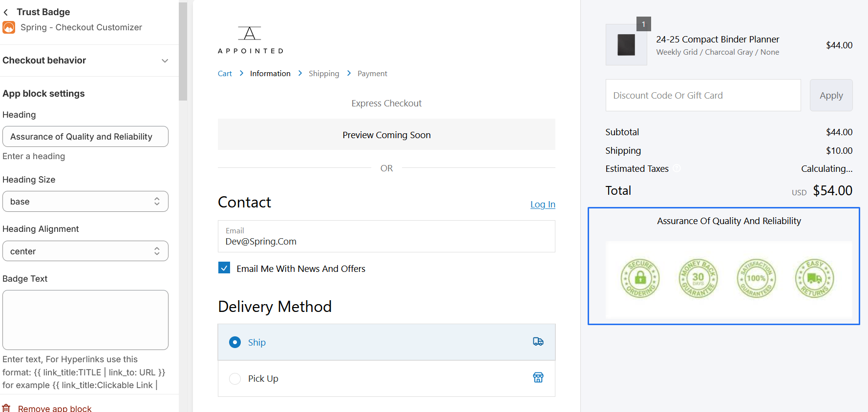Screen dimensions: 868x412
Task: Go to Cart breadcrumb
Action: (x=225, y=74)
